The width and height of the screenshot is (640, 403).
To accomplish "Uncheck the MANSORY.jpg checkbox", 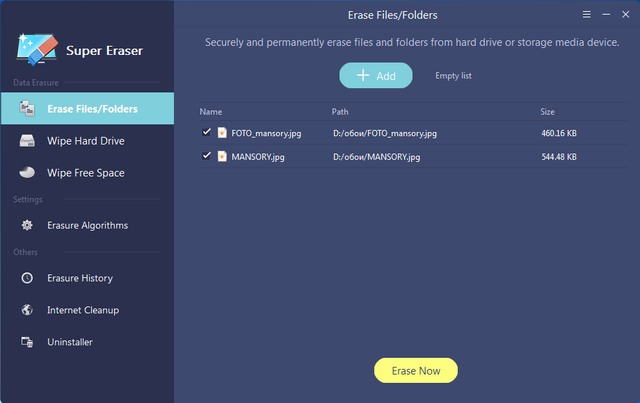I will tap(207, 156).
